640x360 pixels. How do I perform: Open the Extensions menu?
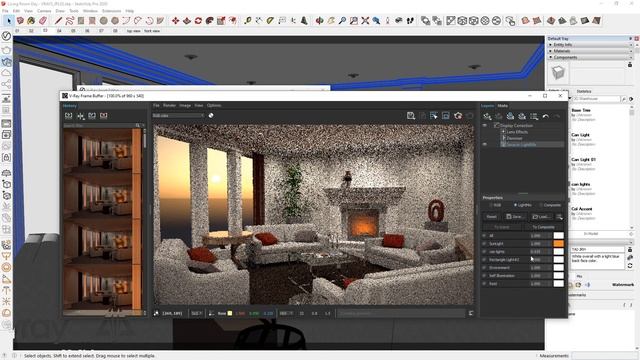111,11
